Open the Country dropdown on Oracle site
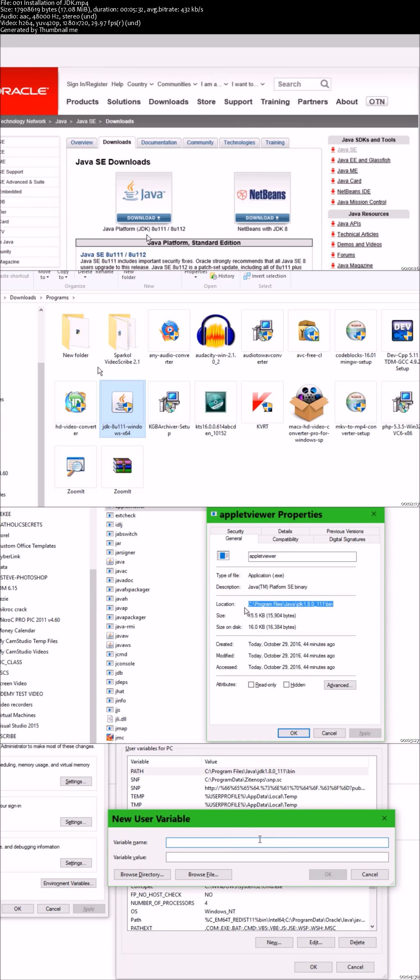 tap(140, 84)
